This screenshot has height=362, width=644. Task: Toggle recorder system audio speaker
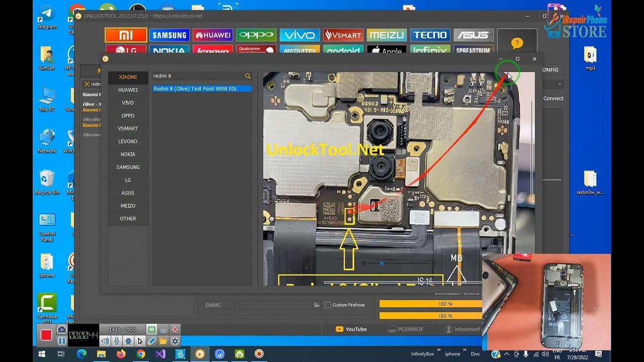105,341
